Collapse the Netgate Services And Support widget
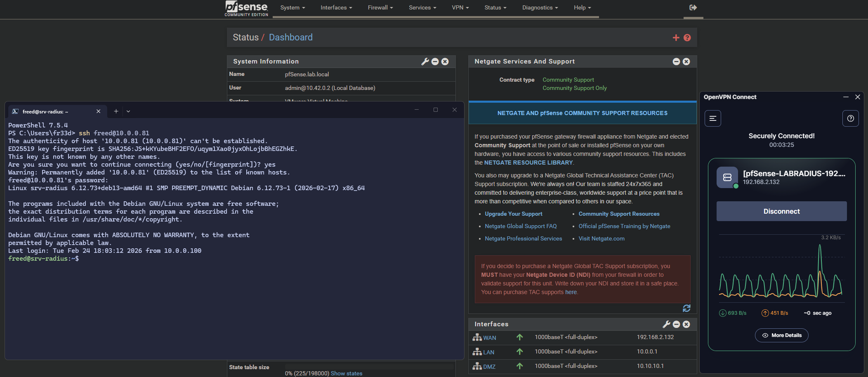This screenshot has height=377, width=868. pyautogui.click(x=676, y=61)
